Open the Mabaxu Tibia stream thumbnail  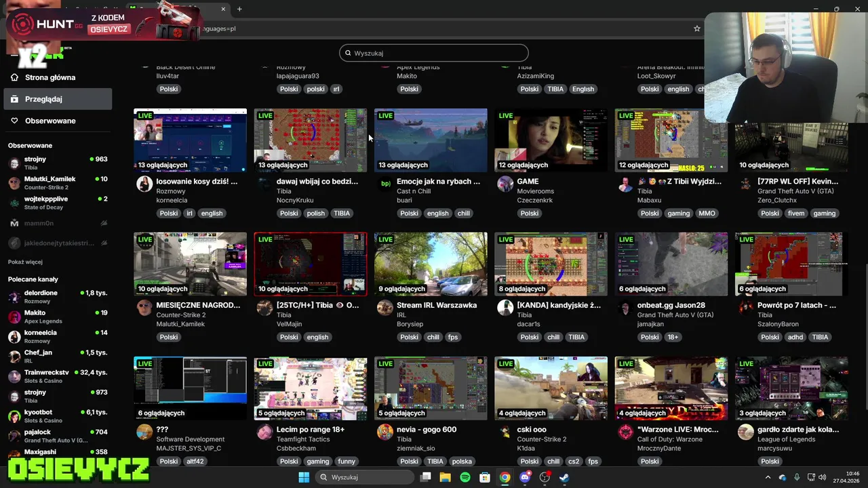pos(671,140)
